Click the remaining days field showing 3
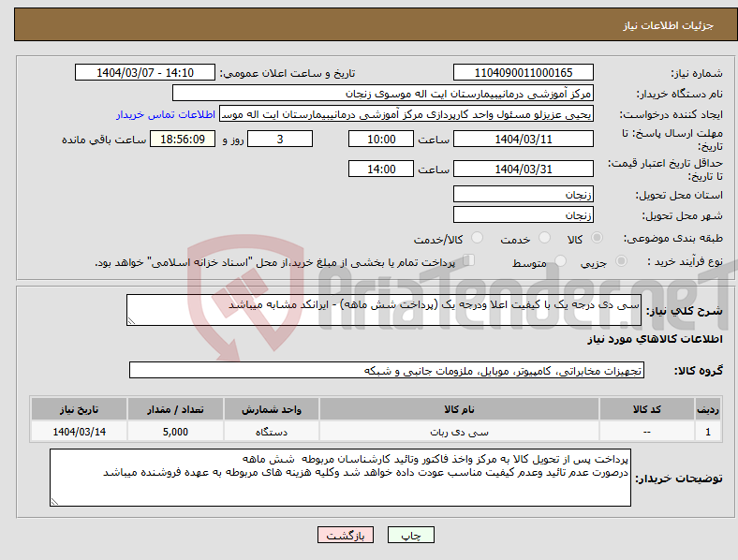 pos(280,139)
